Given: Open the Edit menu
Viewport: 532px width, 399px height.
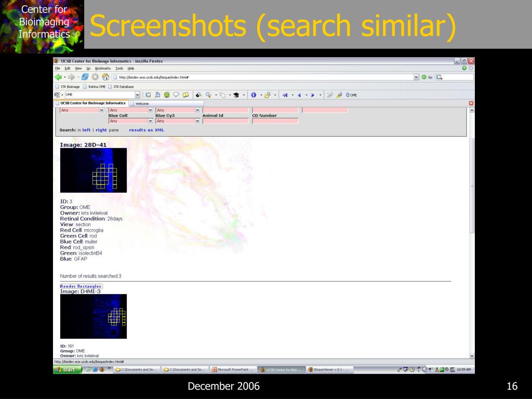Looking at the screenshot, I should click(67, 68).
